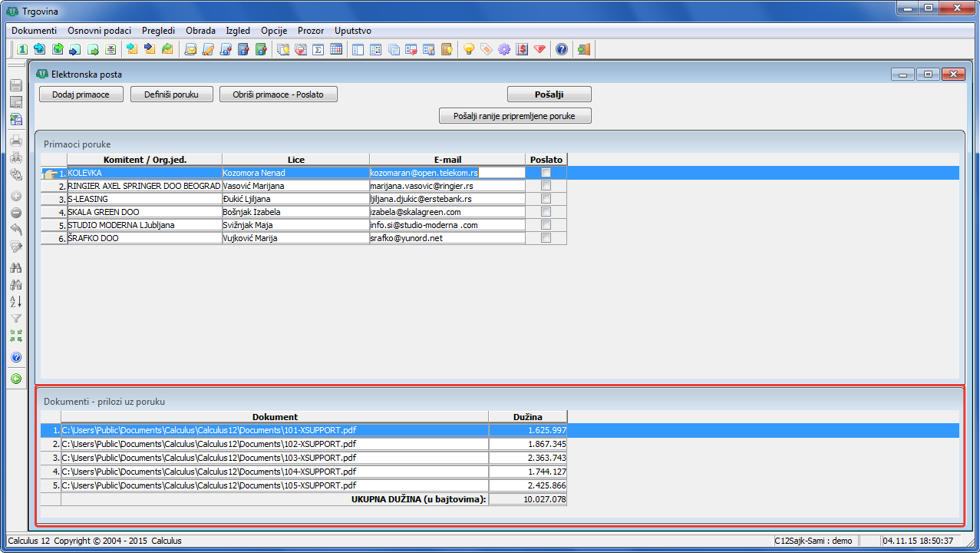Tick the Poslato checkbox for KOLEVKA

546,173
